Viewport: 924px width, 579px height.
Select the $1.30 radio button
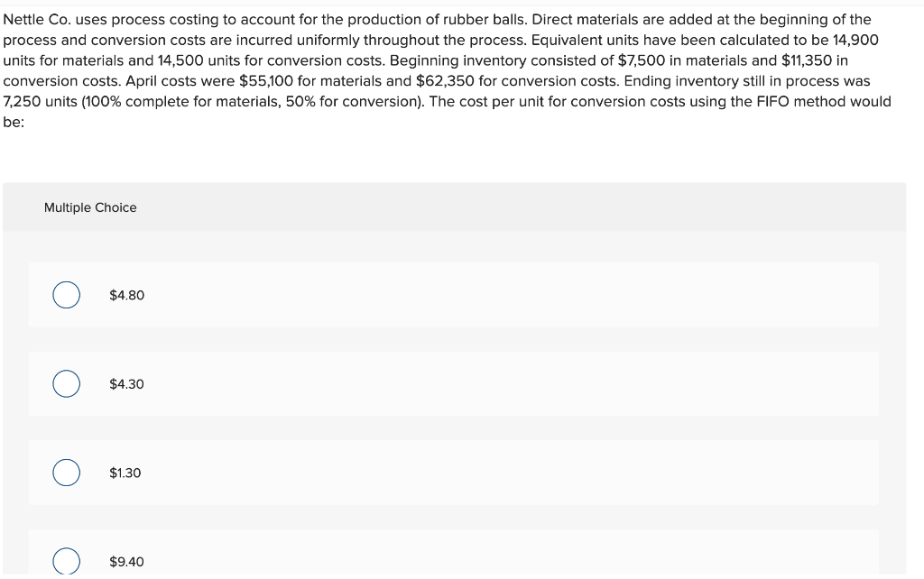click(x=65, y=472)
